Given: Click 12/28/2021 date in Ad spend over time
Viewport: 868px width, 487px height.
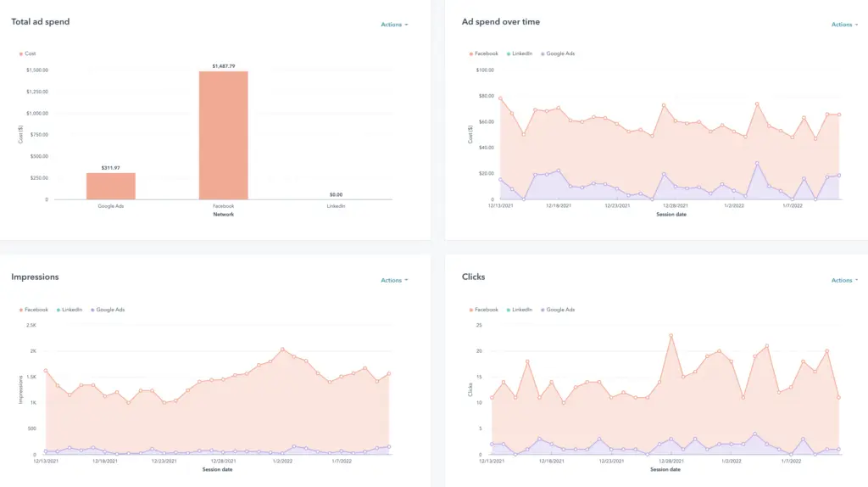Looking at the screenshot, I should [676, 205].
